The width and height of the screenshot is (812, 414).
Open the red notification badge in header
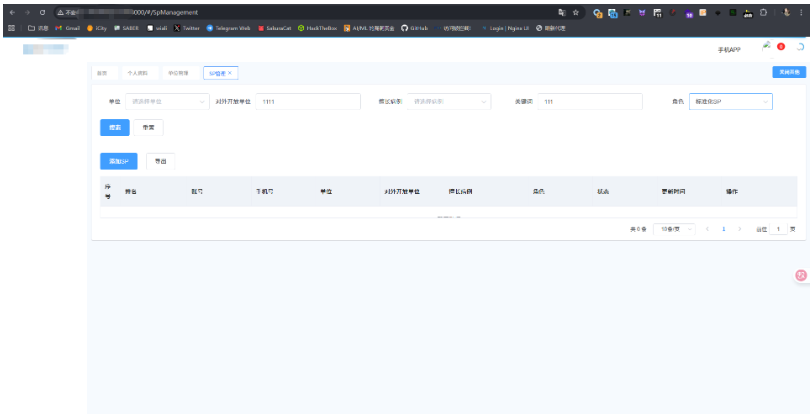(781, 47)
